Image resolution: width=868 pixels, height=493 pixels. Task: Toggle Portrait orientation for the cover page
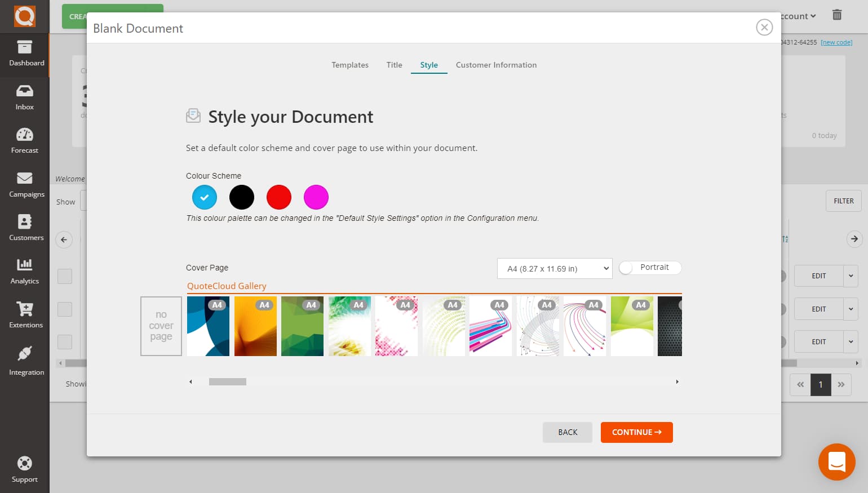(649, 267)
